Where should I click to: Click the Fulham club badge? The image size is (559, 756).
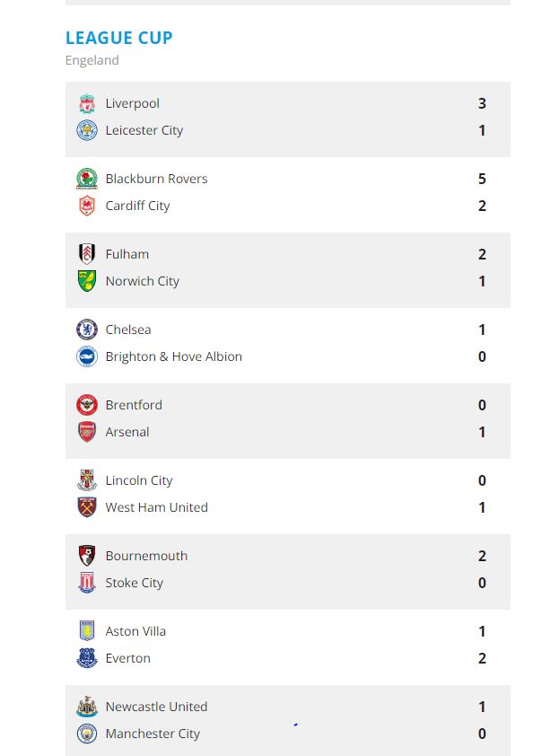coord(86,254)
